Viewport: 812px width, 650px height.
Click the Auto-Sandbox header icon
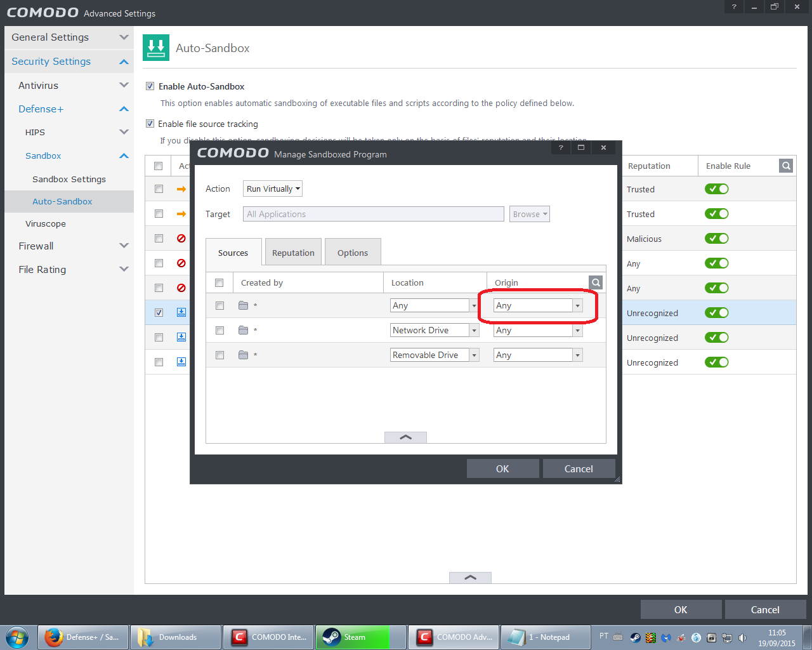click(x=156, y=48)
